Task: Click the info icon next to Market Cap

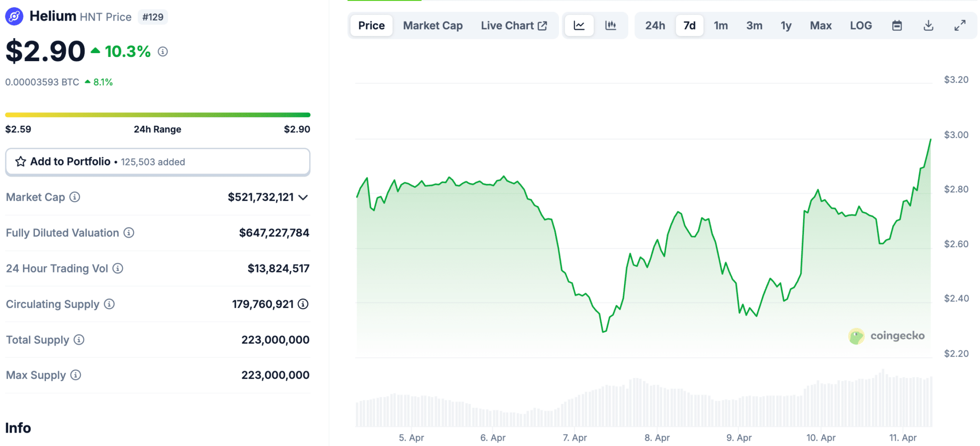Action: click(75, 197)
